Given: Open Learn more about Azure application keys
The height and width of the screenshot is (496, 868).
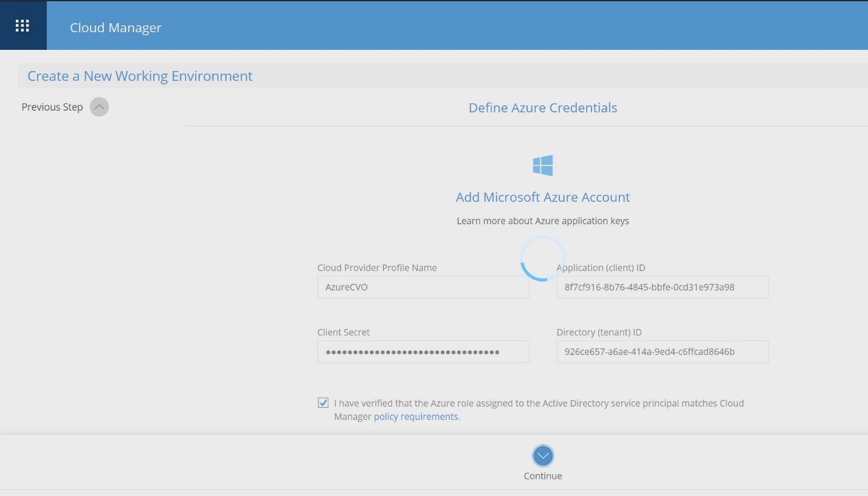Looking at the screenshot, I should pyautogui.click(x=543, y=221).
